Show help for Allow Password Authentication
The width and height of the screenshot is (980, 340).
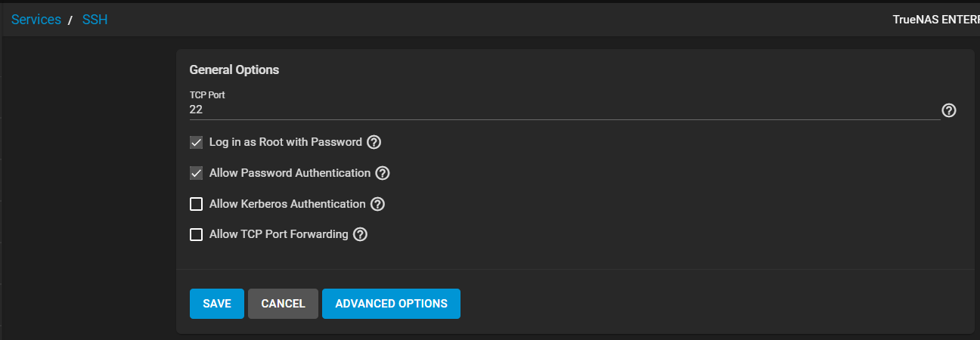[x=382, y=173]
